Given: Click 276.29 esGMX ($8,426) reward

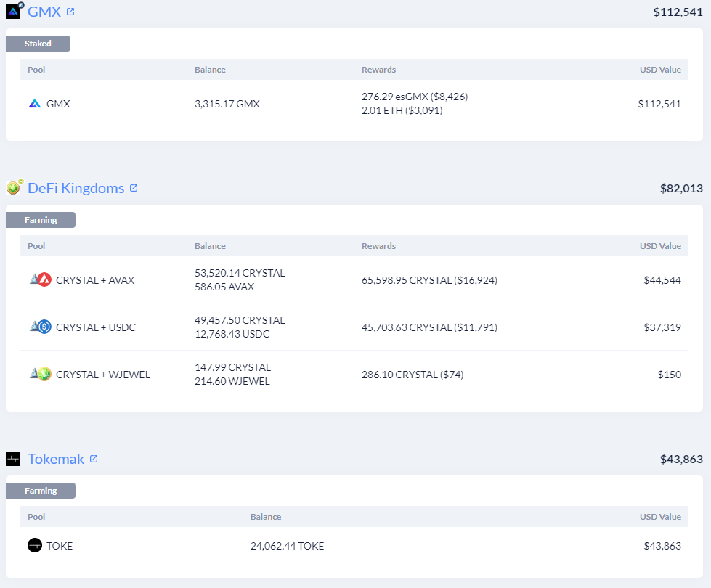Looking at the screenshot, I should coord(415,97).
